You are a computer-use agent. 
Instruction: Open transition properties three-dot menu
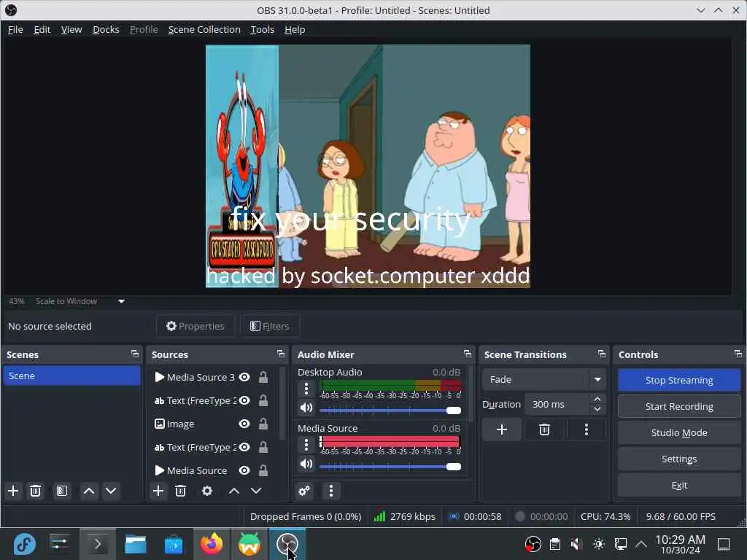click(x=587, y=429)
